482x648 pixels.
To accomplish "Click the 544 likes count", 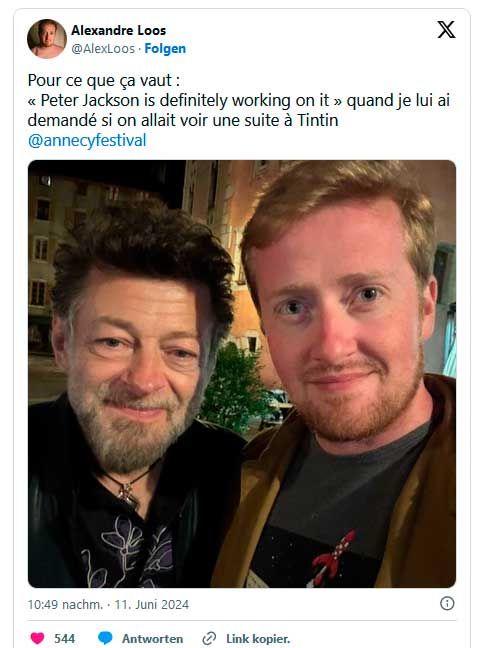I will pos(64,638).
